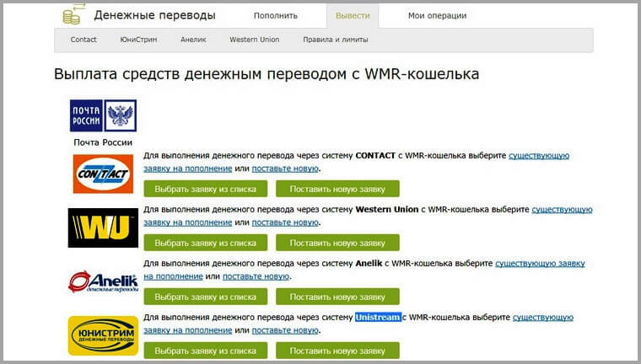The height and width of the screenshot is (364, 641).
Task: Open Правила и лимиты submenu item
Action: pos(335,40)
